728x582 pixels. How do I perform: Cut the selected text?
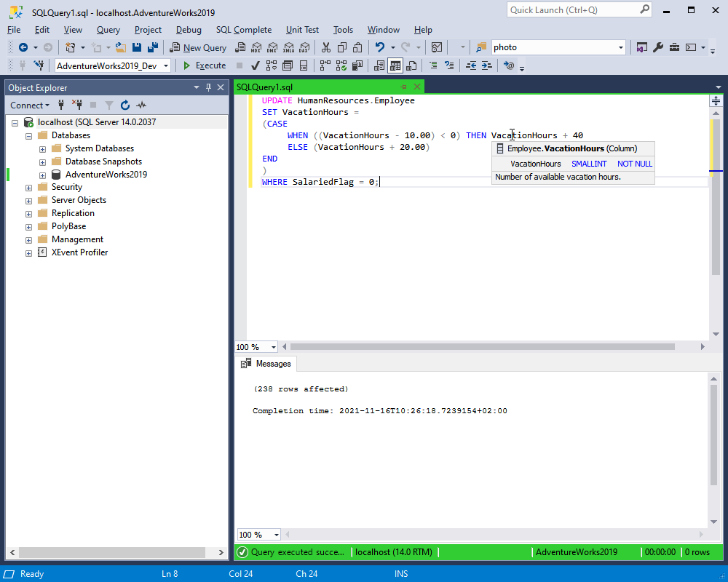click(x=326, y=47)
